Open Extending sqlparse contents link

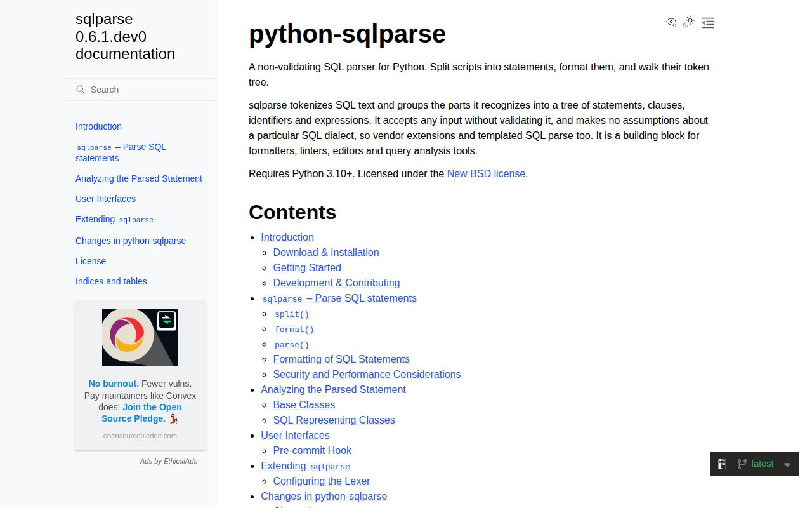click(305, 465)
